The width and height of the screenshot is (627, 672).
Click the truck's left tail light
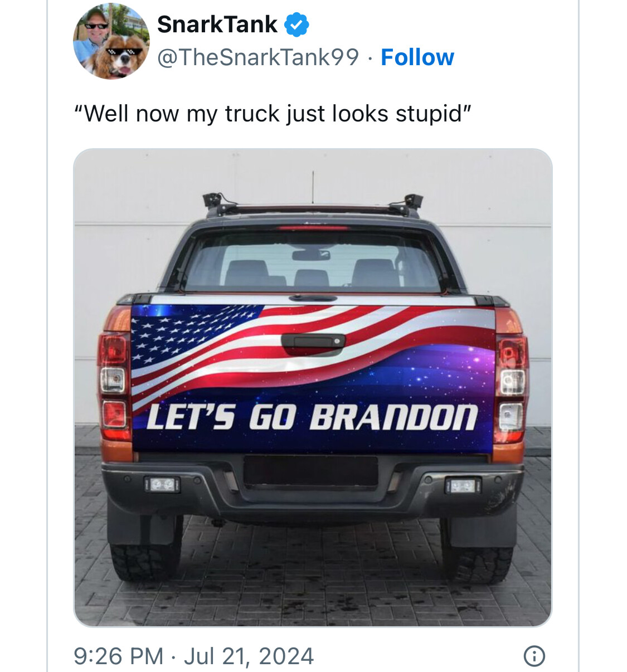coord(114,386)
